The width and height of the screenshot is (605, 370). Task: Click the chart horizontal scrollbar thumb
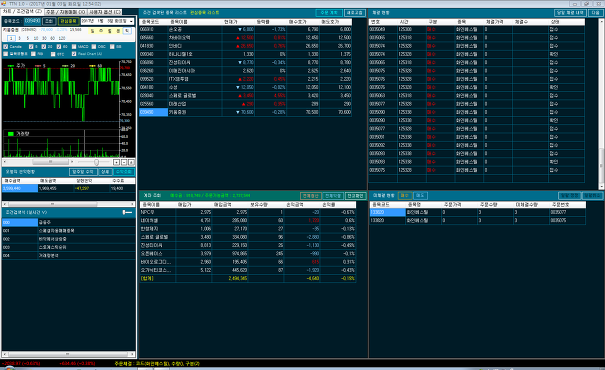pos(50,162)
